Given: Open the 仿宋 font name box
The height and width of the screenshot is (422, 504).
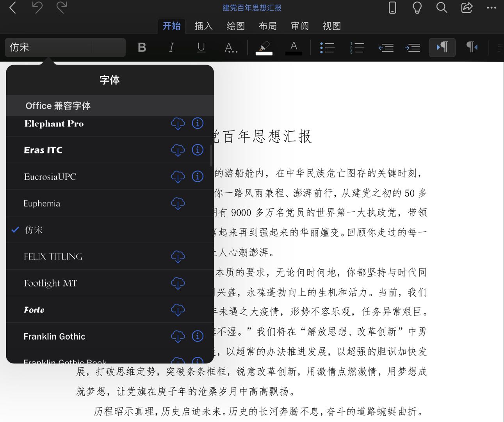Looking at the screenshot, I should point(65,47).
